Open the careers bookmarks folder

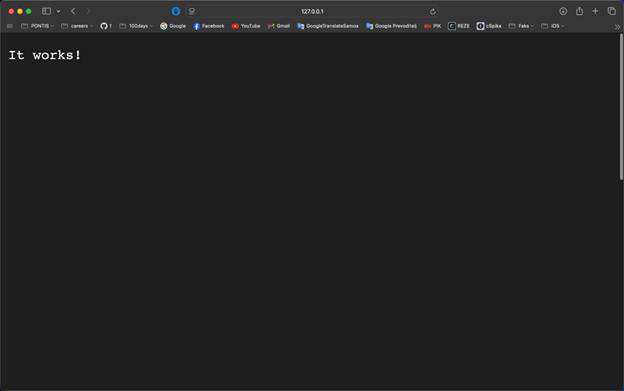pyautogui.click(x=77, y=26)
